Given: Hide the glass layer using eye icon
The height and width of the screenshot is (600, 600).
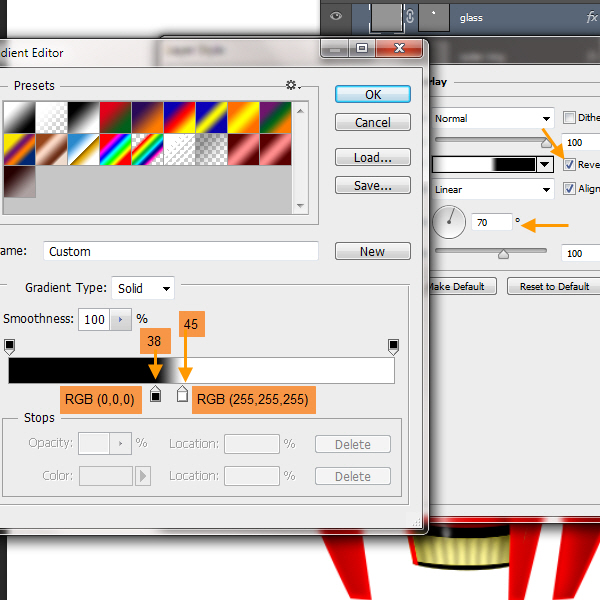Looking at the screenshot, I should [336, 17].
